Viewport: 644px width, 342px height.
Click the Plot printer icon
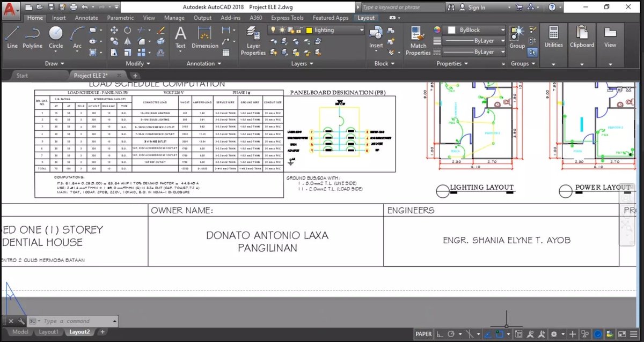pos(73,7)
